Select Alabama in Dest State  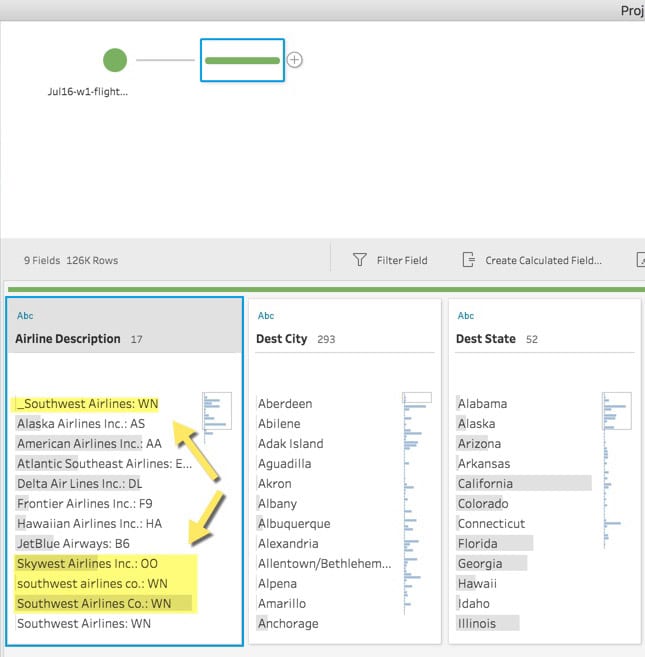(482, 404)
